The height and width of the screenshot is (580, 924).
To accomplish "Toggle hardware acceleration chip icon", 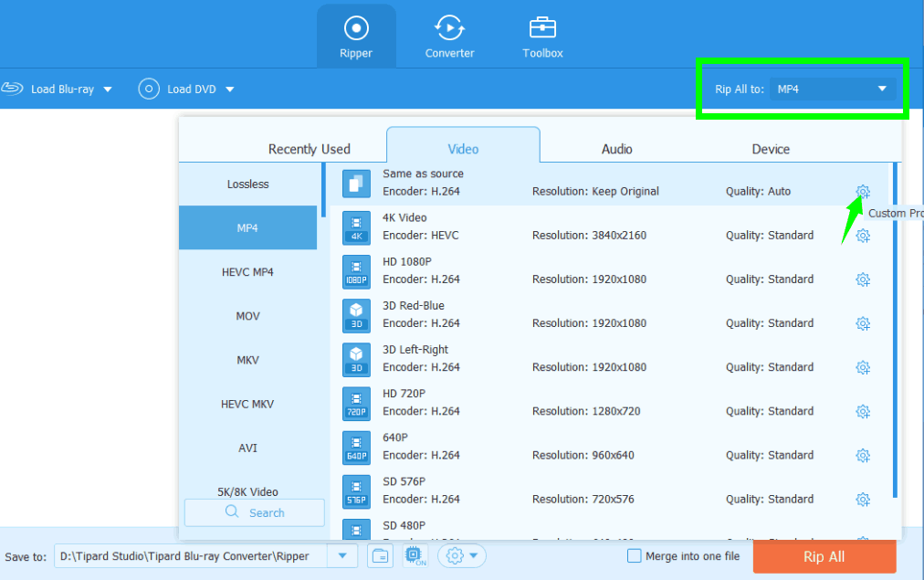I will pos(414,555).
